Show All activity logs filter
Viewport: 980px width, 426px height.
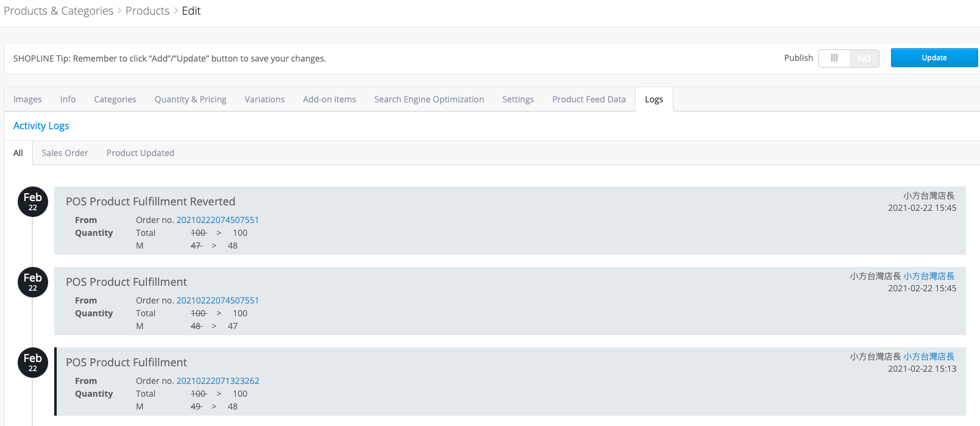(18, 153)
